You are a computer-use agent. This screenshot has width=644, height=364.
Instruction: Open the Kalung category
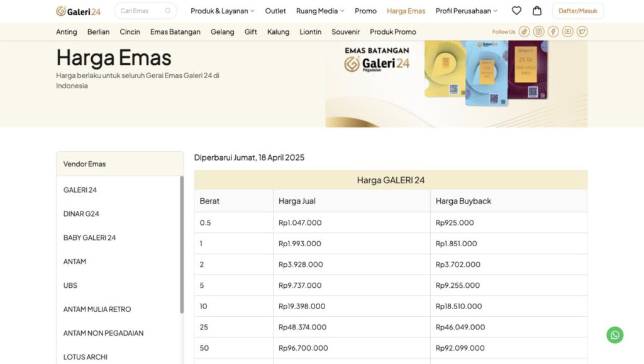click(278, 31)
